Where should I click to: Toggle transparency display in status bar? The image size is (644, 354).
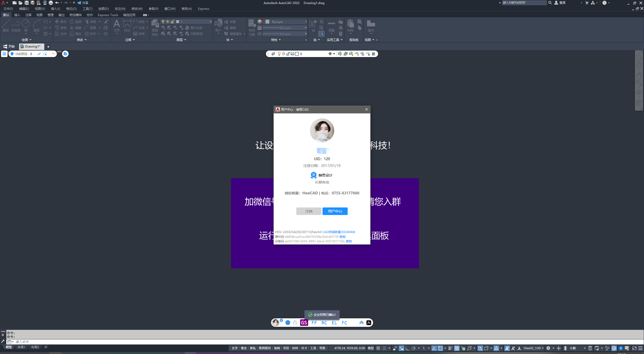457,348
